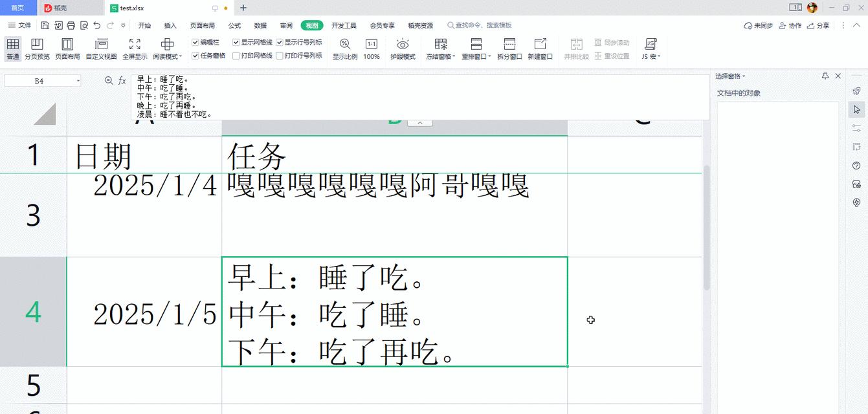Click the select-all corner triangle
Viewport: 868px width, 414px height.
click(x=44, y=114)
